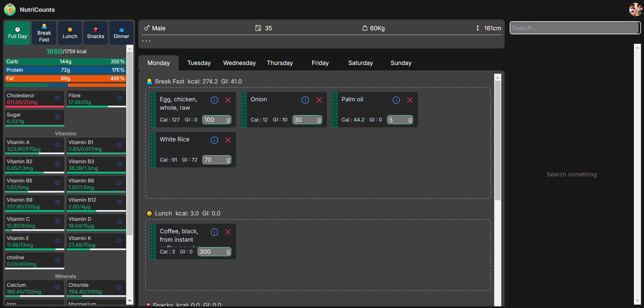Screen dimensions: 644x308
Task: Click the Carb progress bar
Action: pos(65,62)
